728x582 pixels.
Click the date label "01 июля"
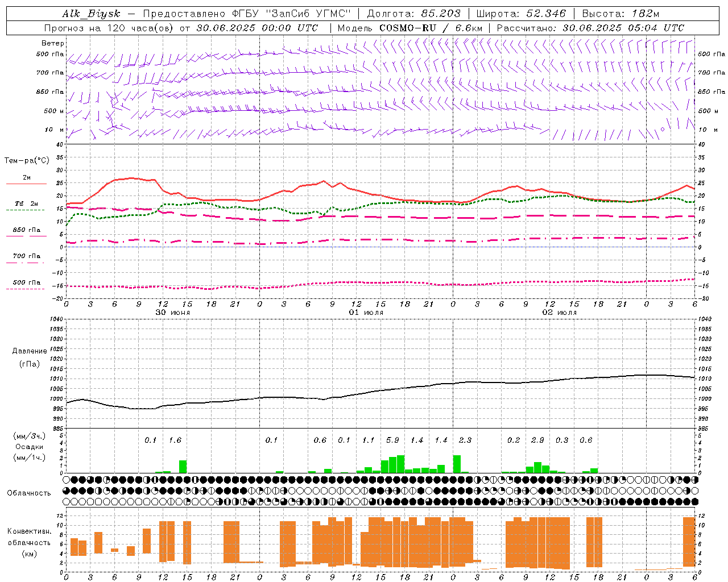366,313
